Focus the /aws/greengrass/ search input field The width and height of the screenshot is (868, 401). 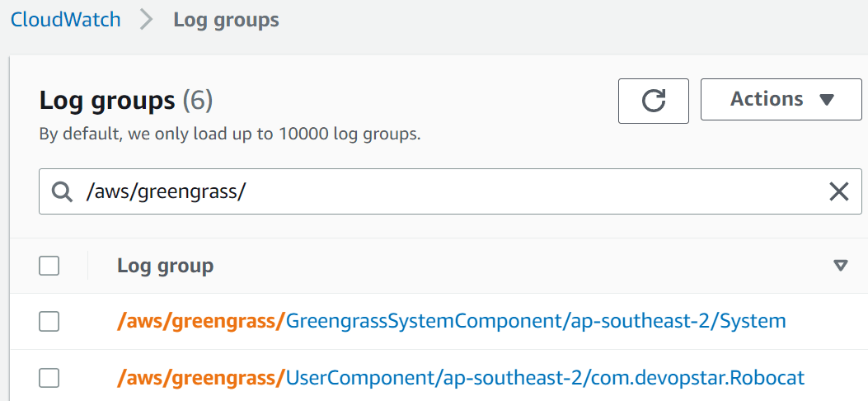(445, 192)
